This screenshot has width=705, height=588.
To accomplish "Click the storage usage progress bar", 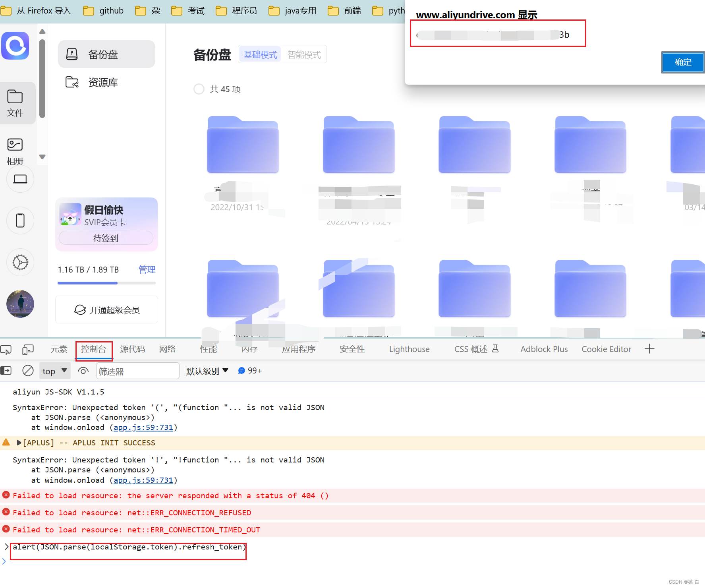I will [x=106, y=283].
